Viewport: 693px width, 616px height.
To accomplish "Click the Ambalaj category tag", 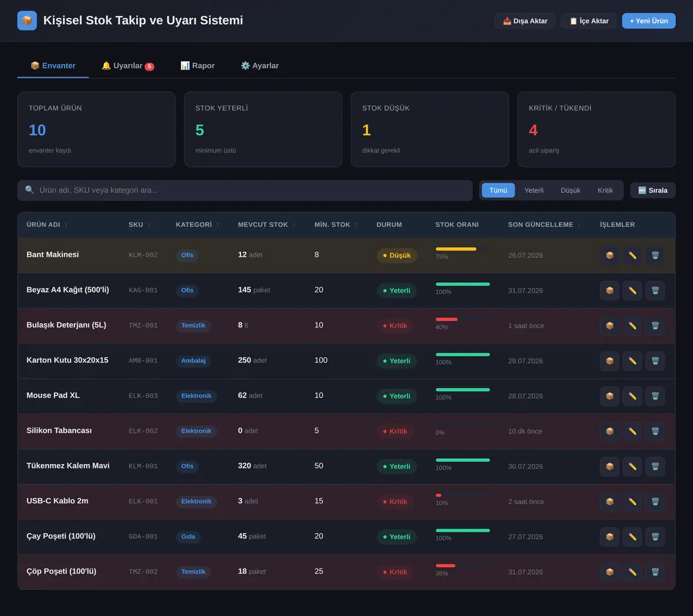I will click(193, 361).
